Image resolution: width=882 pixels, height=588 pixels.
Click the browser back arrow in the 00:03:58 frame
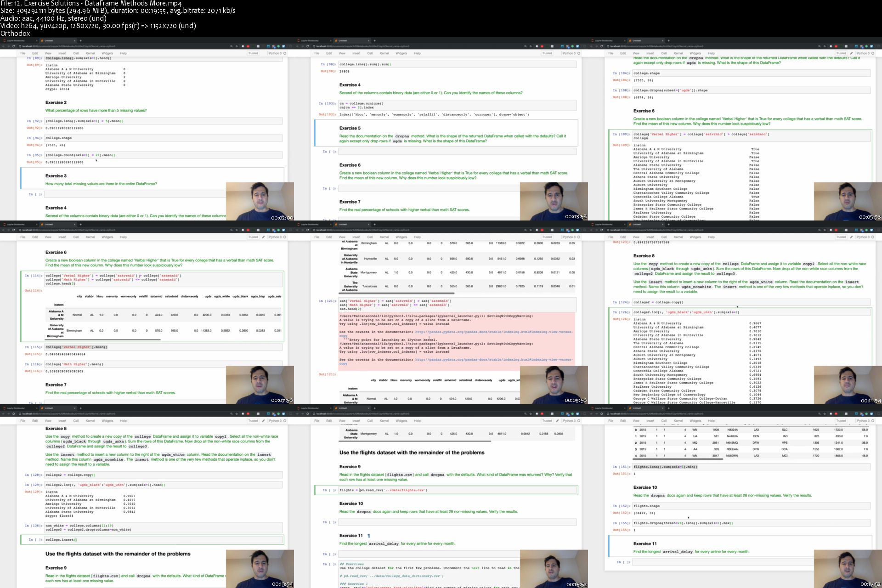tap(297, 46)
